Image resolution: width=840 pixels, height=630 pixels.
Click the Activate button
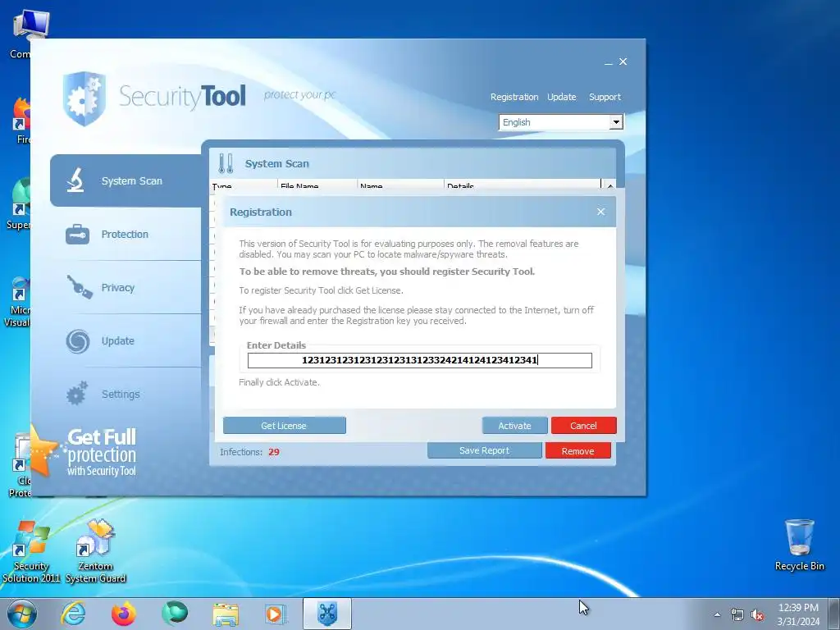[515, 426]
